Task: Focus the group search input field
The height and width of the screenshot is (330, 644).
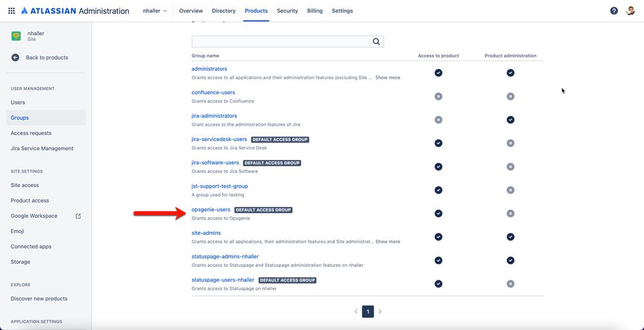Action: (288, 41)
